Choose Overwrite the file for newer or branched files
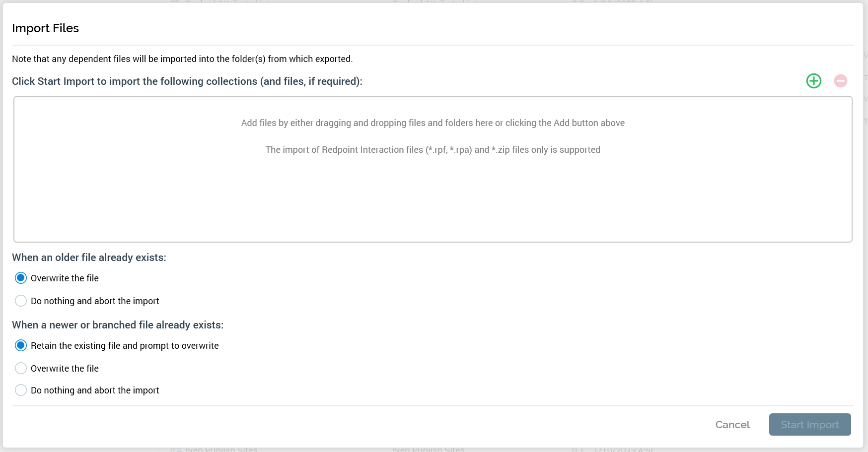 21,368
